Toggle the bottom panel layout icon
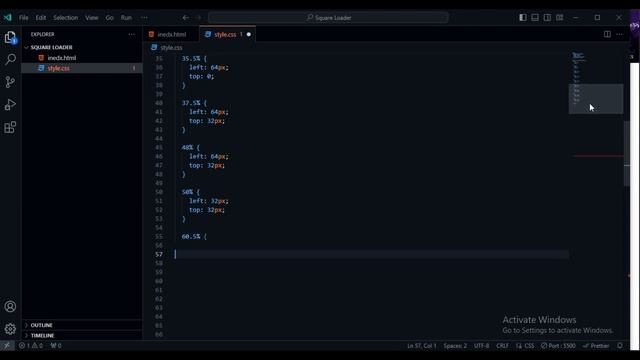Screen dimensions: 640x360 click(535, 18)
